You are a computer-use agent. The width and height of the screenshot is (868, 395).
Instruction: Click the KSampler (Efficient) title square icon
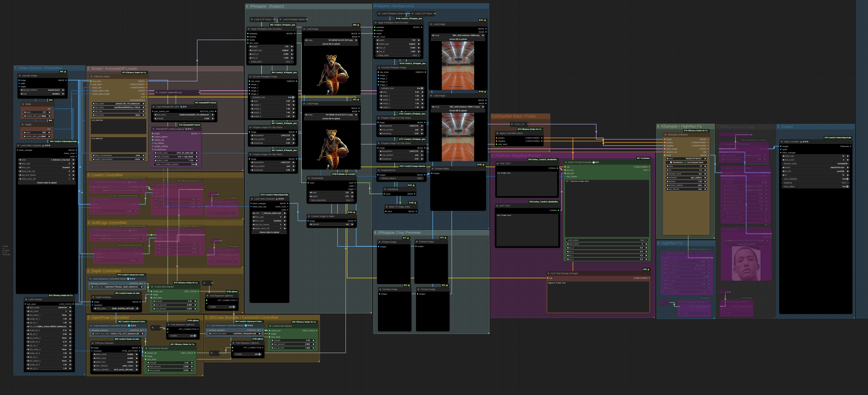click(665, 135)
